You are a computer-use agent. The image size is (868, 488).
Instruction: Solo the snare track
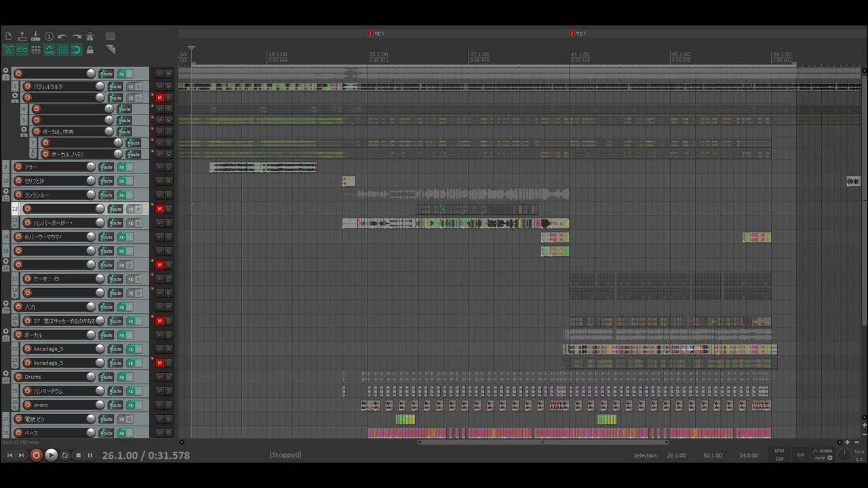pos(168,405)
